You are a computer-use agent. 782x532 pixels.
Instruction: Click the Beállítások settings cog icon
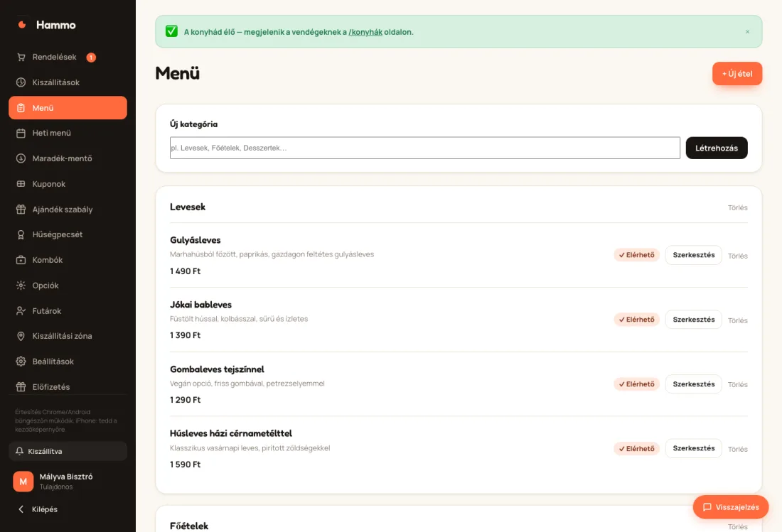[x=21, y=362]
